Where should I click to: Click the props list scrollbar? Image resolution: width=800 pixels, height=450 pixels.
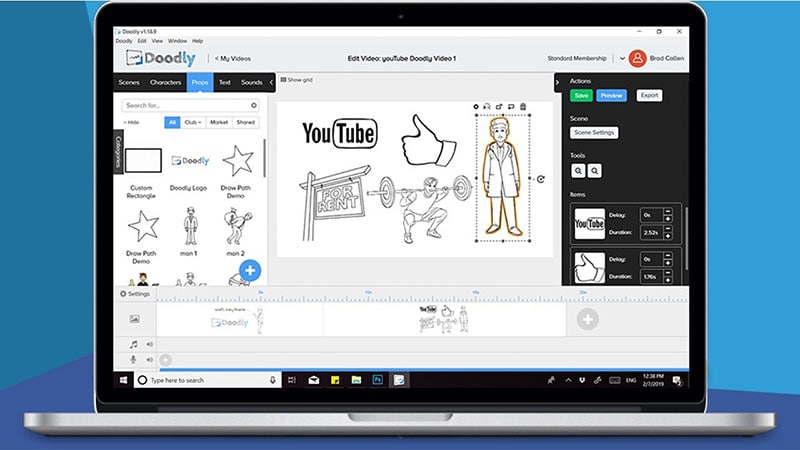click(264, 158)
